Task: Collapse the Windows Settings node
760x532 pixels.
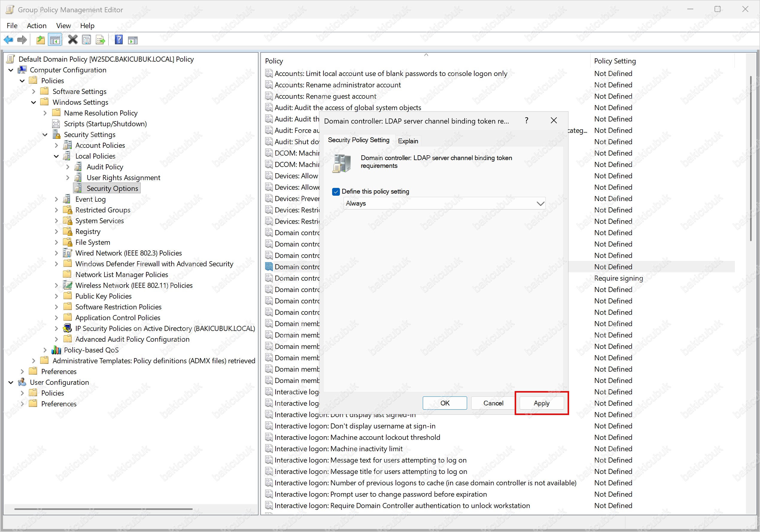Action: 34,102
